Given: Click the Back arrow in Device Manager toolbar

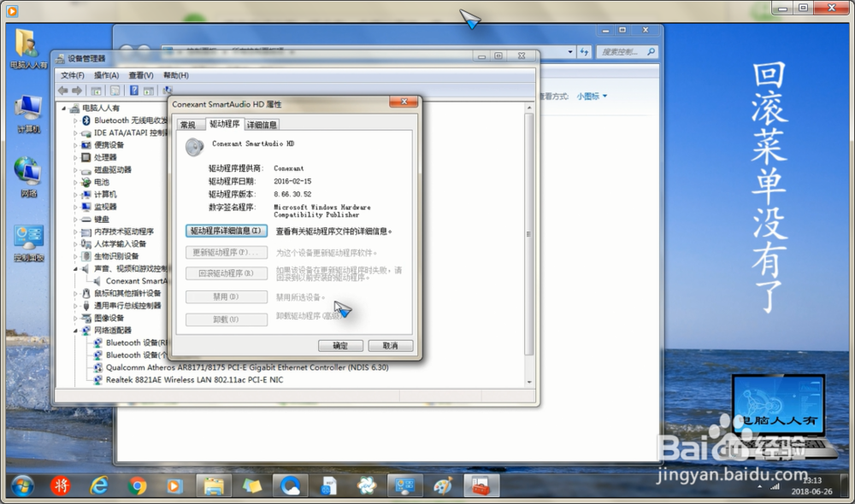Looking at the screenshot, I should pos(63,91).
